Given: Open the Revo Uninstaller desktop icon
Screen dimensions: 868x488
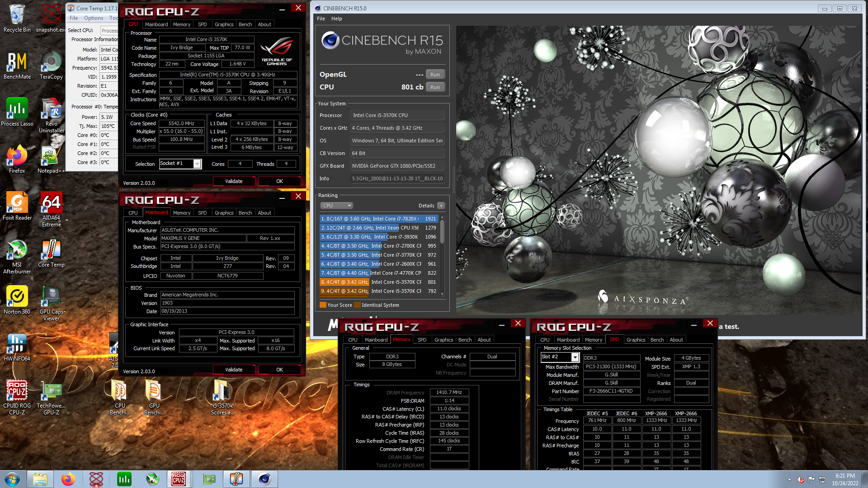Looking at the screenshot, I should (51, 115).
